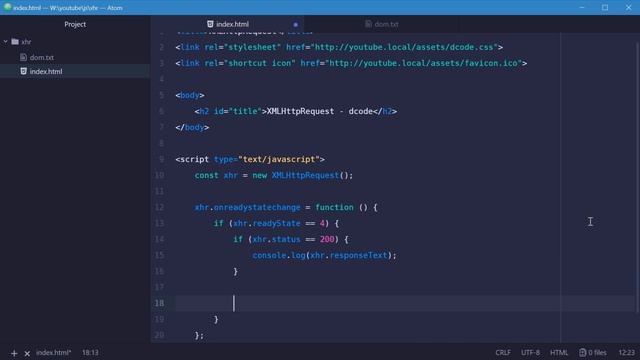640x360 pixels.
Task: Click line number 12 in gutter
Action: (x=159, y=207)
